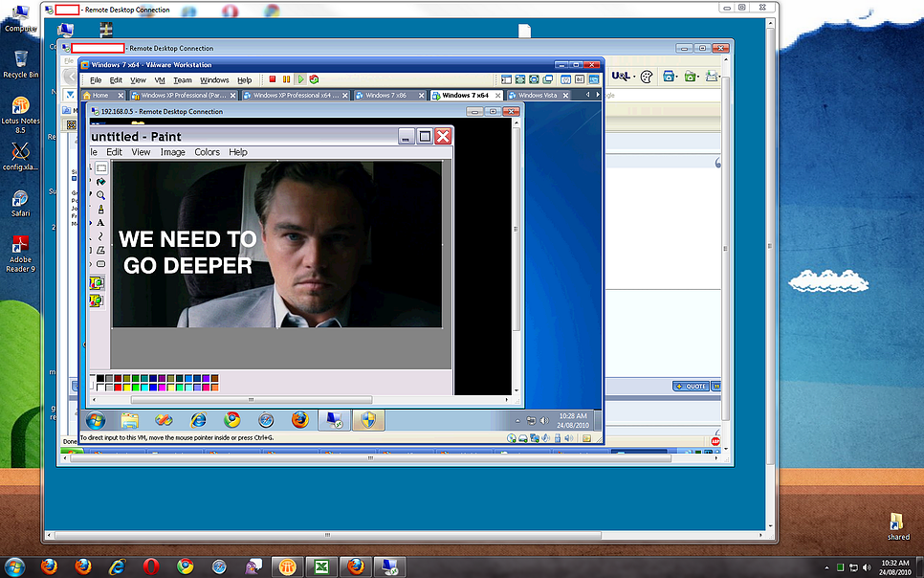The image size is (924, 578).
Task: Select the red color swatch in Paint
Action: pyautogui.click(x=118, y=387)
